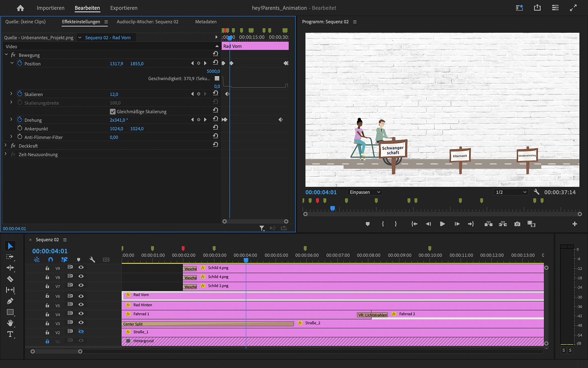The width and height of the screenshot is (588, 368).
Task: Click the Home icon
Action: tap(20, 8)
